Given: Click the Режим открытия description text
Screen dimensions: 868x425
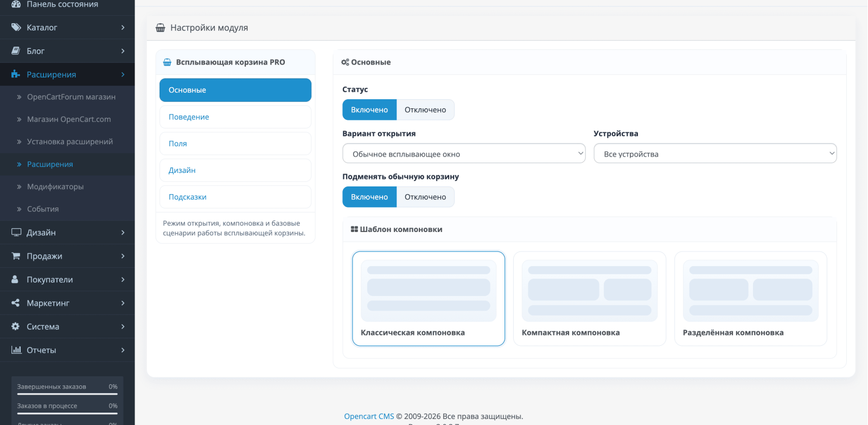Looking at the screenshot, I should pos(234,228).
